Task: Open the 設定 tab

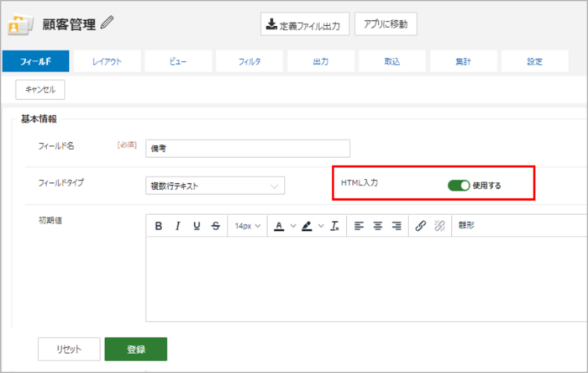Action: coord(535,61)
